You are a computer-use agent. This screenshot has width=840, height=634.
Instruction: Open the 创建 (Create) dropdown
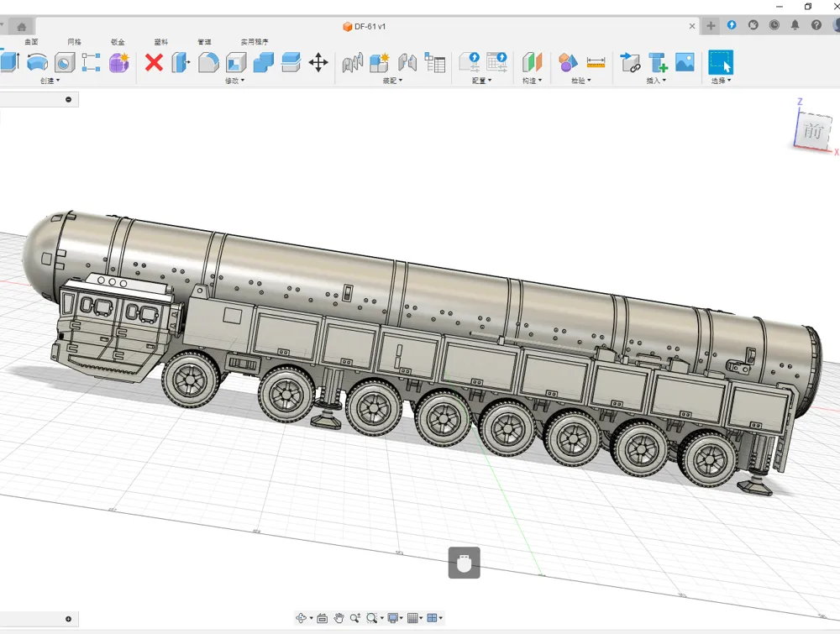(x=50, y=81)
